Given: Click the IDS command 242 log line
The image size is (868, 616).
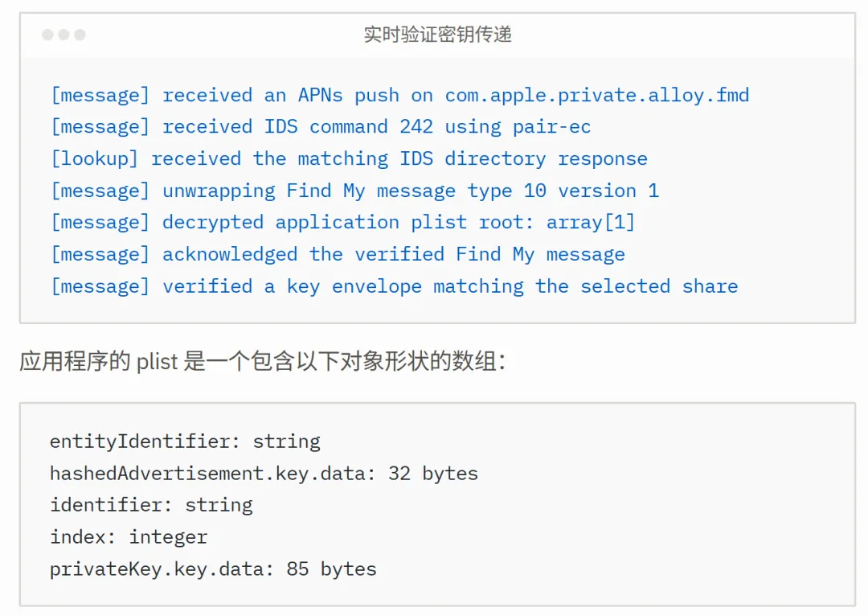Looking at the screenshot, I should (x=321, y=127).
